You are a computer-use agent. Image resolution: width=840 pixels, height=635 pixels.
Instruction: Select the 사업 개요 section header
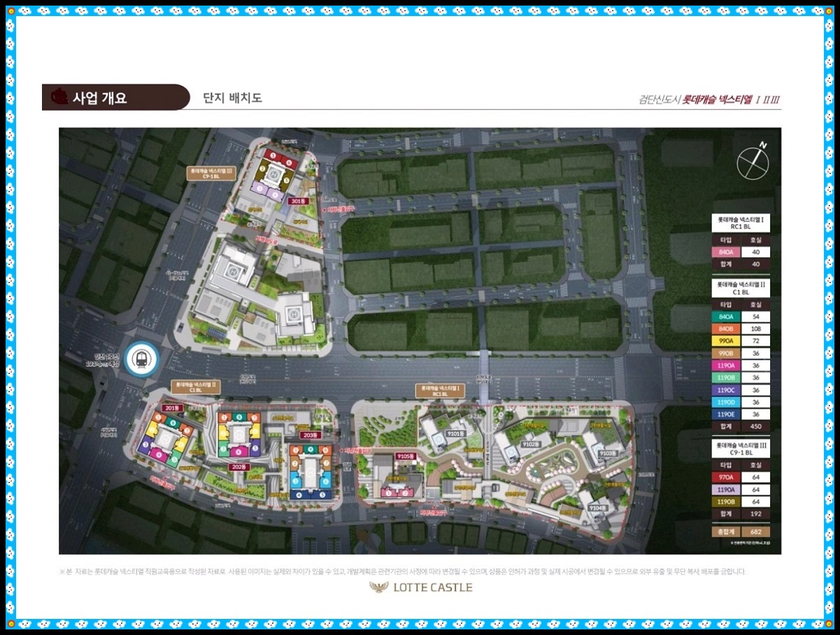click(115, 97)
